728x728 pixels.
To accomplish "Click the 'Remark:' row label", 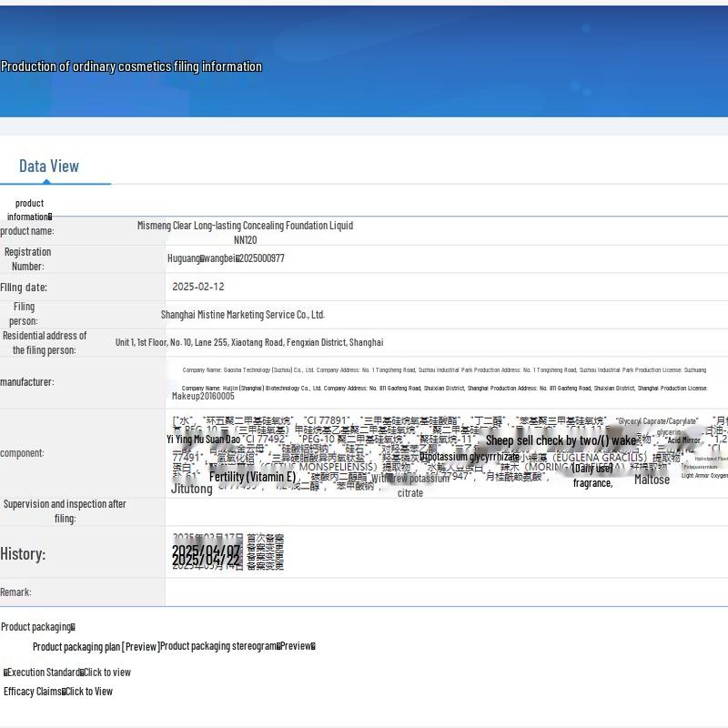I will (15, 592).
